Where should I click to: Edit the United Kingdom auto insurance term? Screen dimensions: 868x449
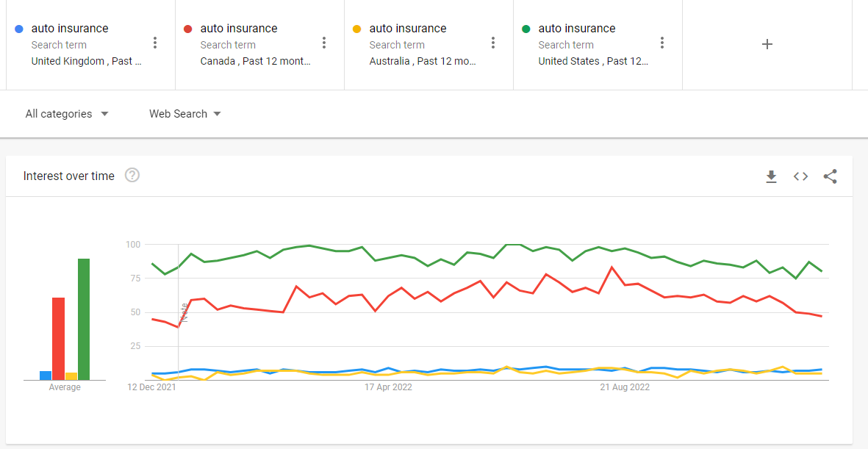(70, 29)
